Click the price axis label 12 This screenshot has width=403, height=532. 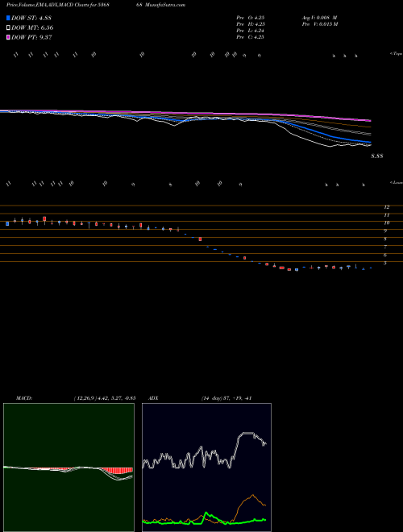coord(386,206)
